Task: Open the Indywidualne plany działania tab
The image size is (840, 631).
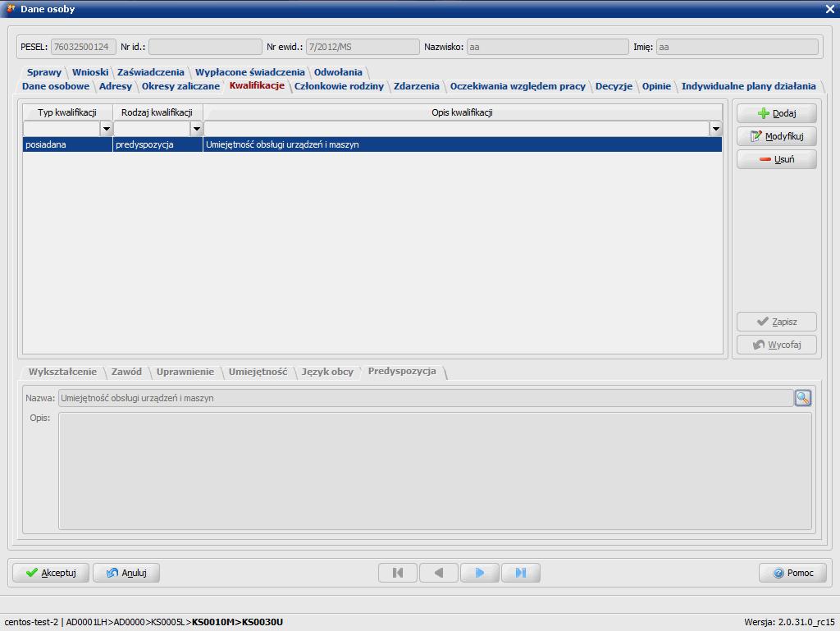Action: point(748,85)
